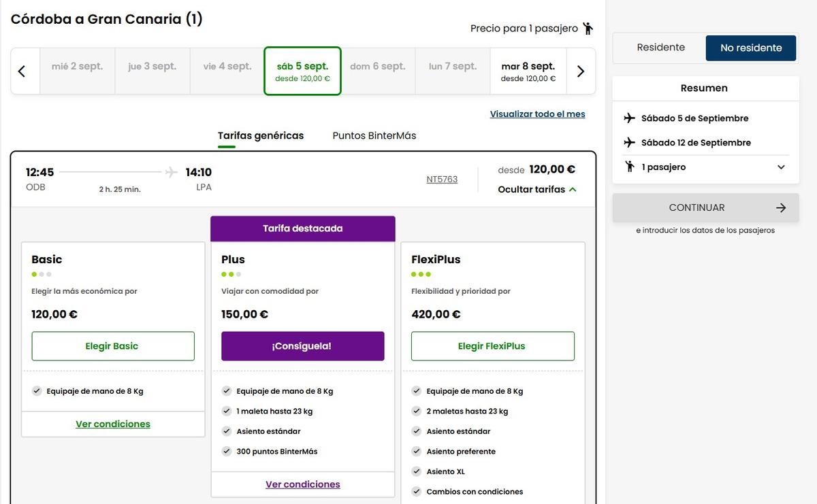Click airplane icon beside Sábado 12 de Septiembre

click(x=629, y=143)
